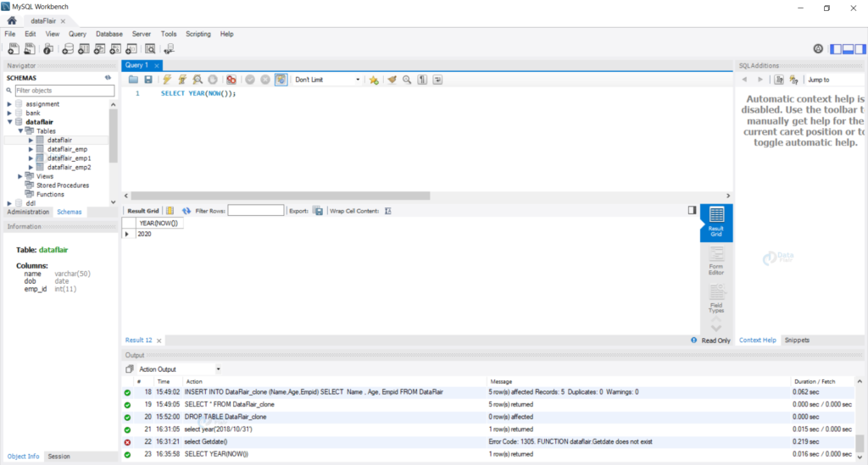Toggle result side panel button
868x465 pixels.
pyautogui.click(x=692, y=210)
